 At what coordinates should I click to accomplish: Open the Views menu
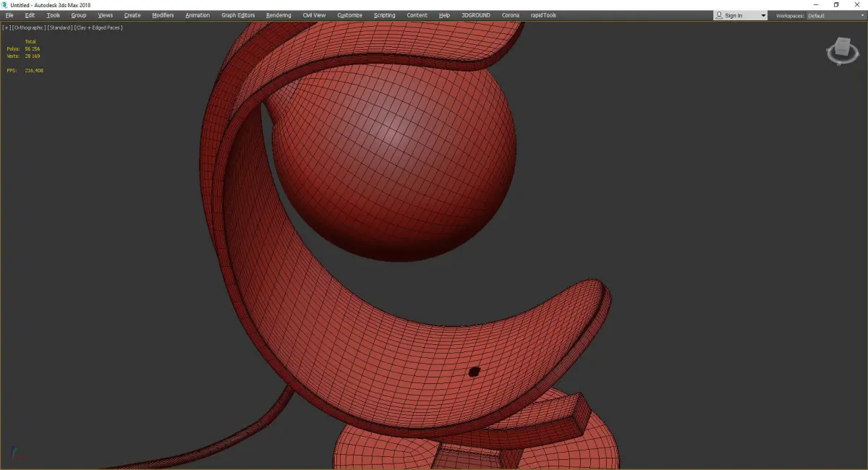(x=106, y=15)
